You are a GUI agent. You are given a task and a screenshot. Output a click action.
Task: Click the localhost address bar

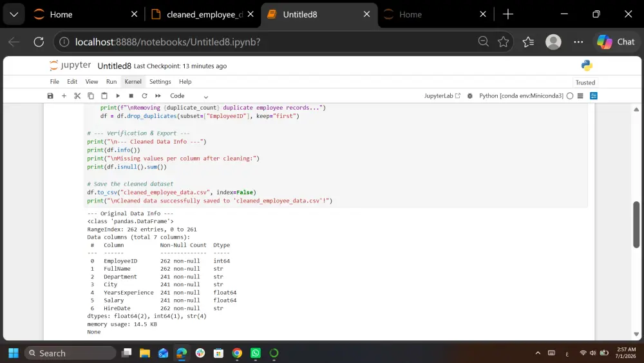[271, 42]
